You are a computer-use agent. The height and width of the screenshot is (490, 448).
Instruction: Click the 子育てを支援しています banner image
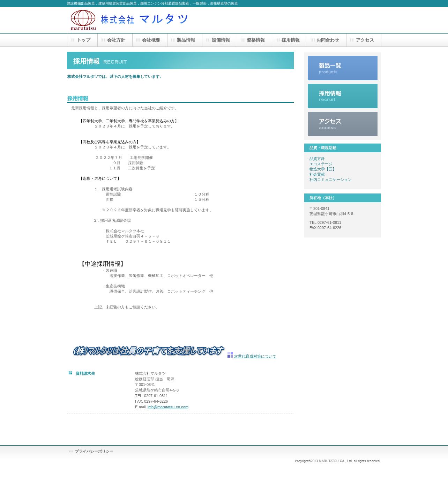[148, 351]
